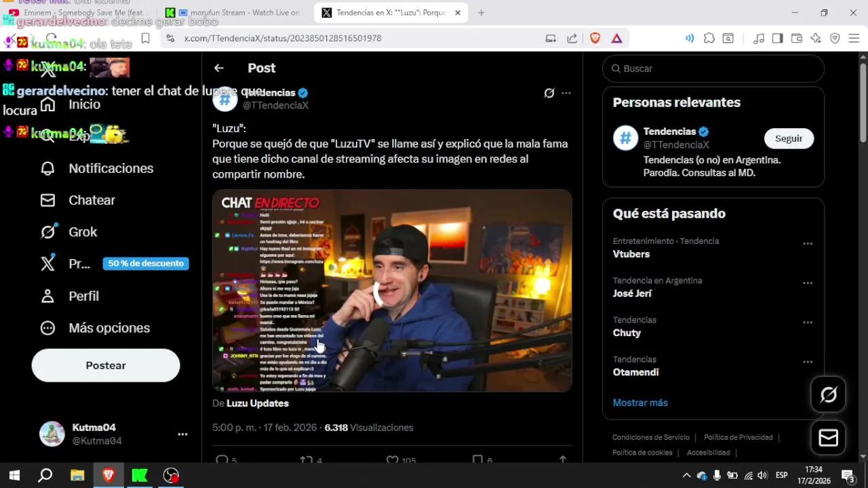Click Mostrar más link
The height and width of the screenshot is (488, 868).
pos(640,403)
